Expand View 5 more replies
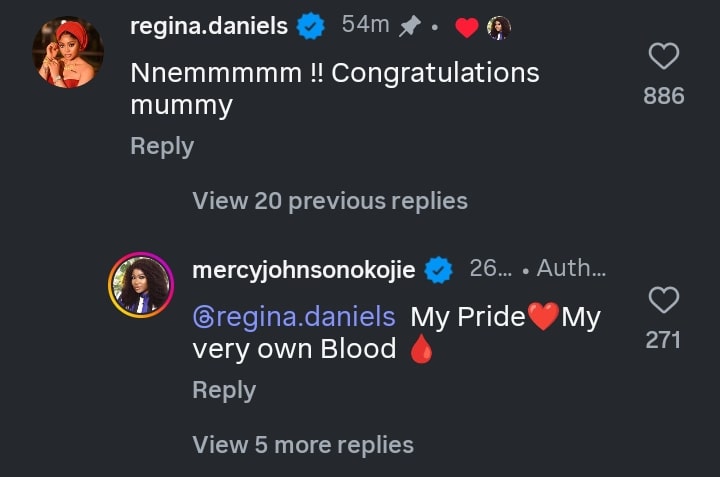 point(303,445)
